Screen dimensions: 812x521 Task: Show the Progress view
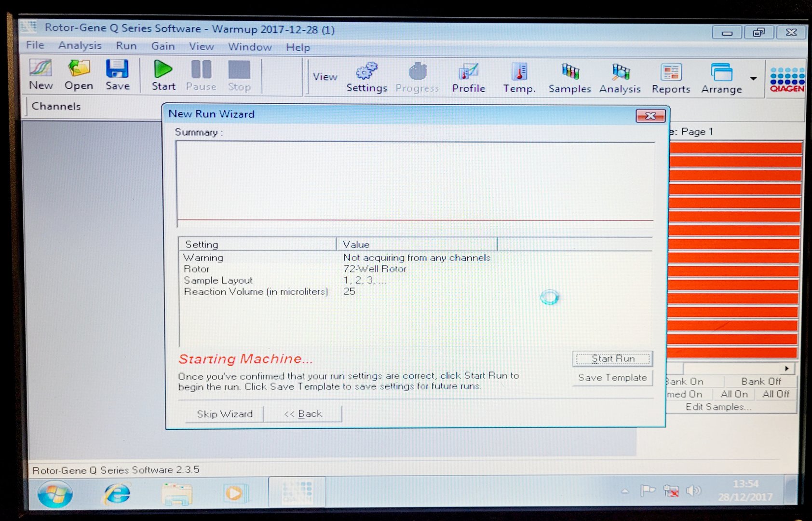tap(418, 77)
